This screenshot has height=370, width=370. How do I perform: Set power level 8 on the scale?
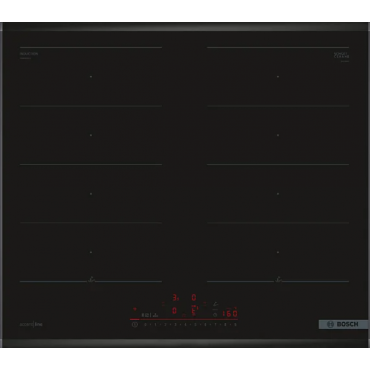coord(225,324)
